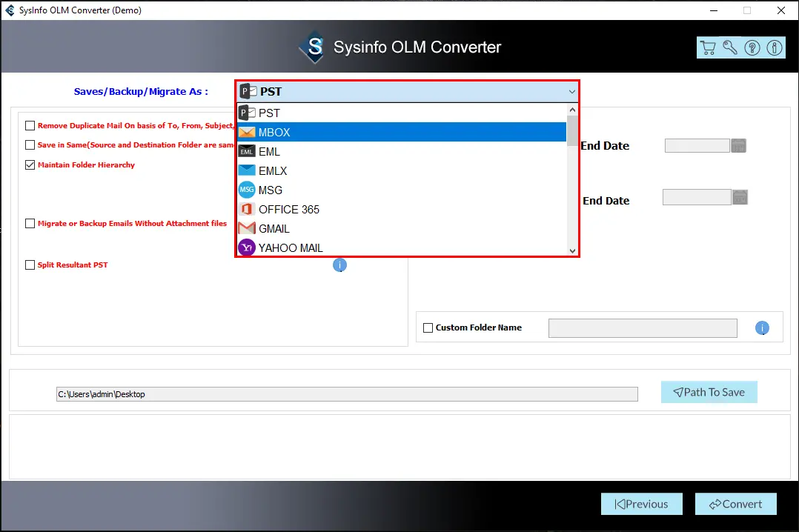
Task: Click the dropdown list scroll up arrow
Action: tap(572, 110)
